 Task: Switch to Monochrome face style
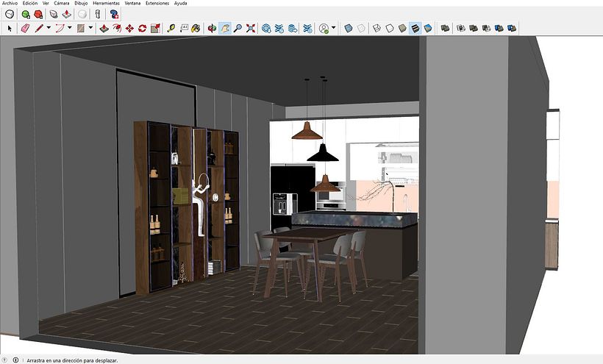[x=428, y=28]
